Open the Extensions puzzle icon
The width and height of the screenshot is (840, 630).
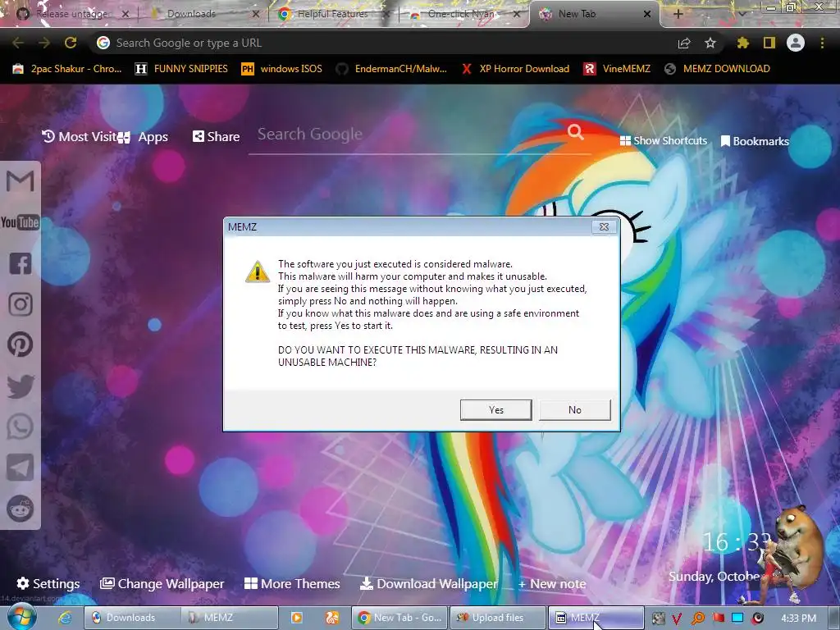click(x=742, y=43)
